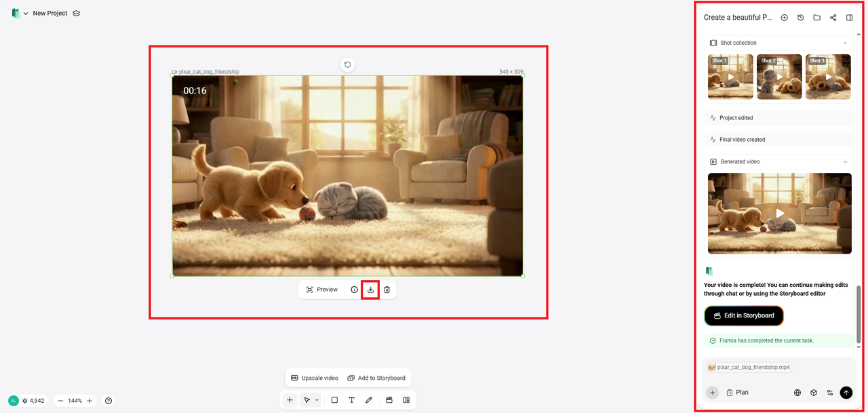Choose the rectangle shape tool

(x=334, y=400)
